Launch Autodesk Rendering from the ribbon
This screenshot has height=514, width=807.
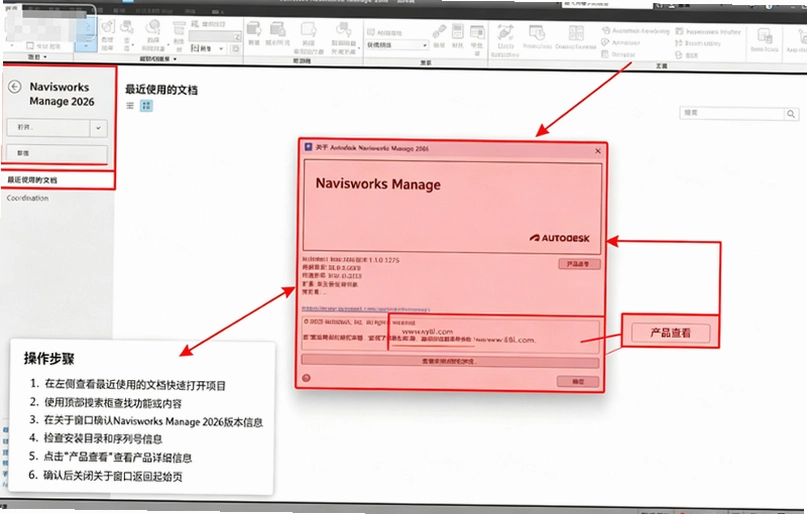(635, 31)
